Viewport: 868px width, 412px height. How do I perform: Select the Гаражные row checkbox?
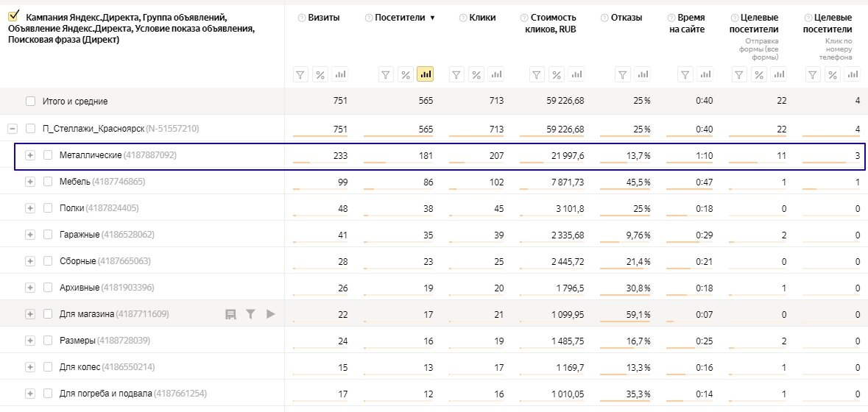tap(48, 235)
